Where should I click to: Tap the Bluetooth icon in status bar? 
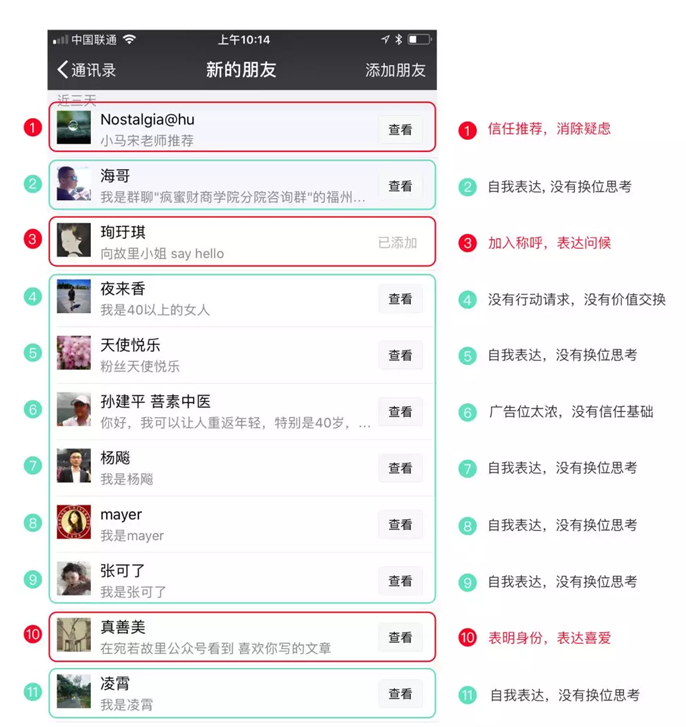[x=398, y=39]
